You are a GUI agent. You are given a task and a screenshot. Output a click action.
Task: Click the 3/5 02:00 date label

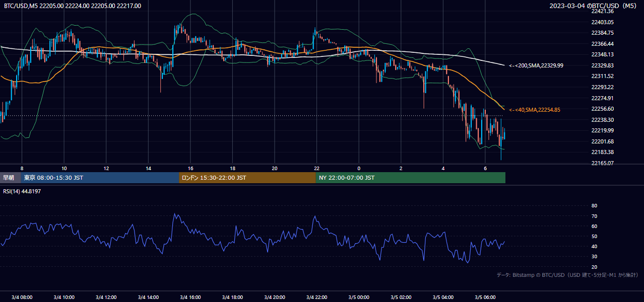coord(401,297)
